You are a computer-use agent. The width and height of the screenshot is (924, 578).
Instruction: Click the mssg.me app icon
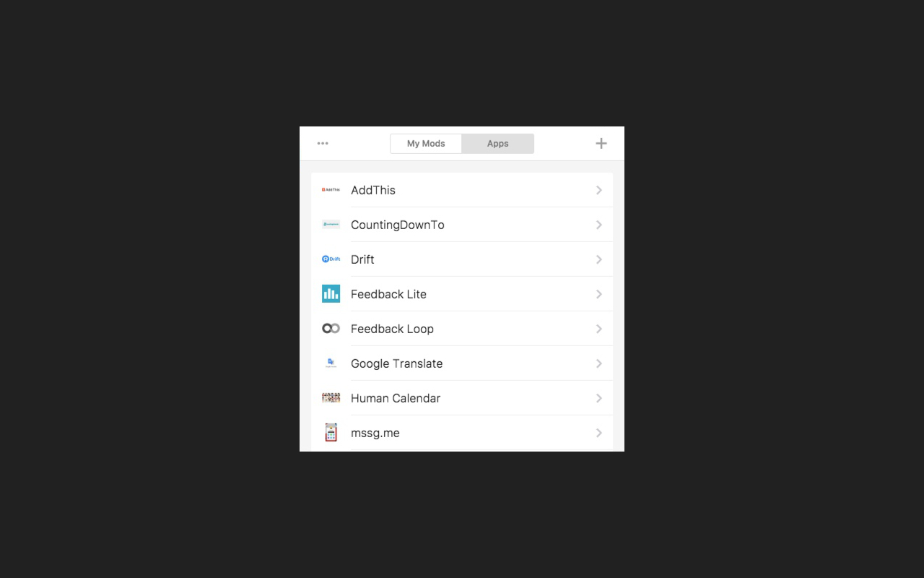coord(331,432)
